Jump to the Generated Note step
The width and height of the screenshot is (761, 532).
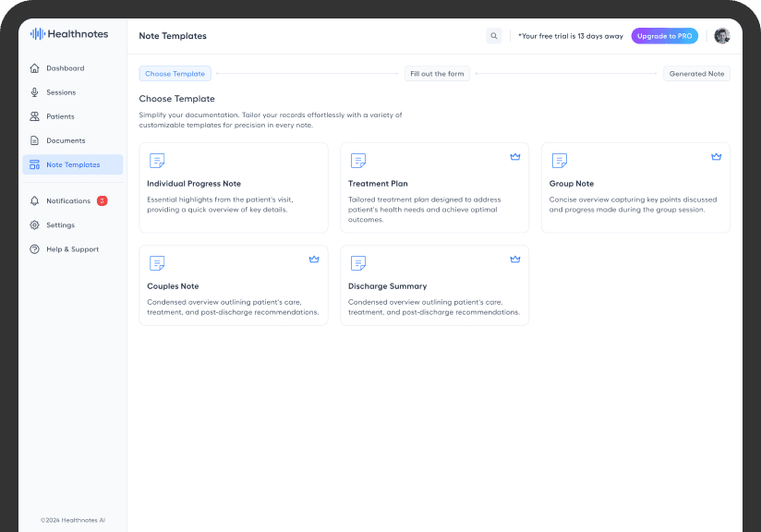tap(696, 74)
